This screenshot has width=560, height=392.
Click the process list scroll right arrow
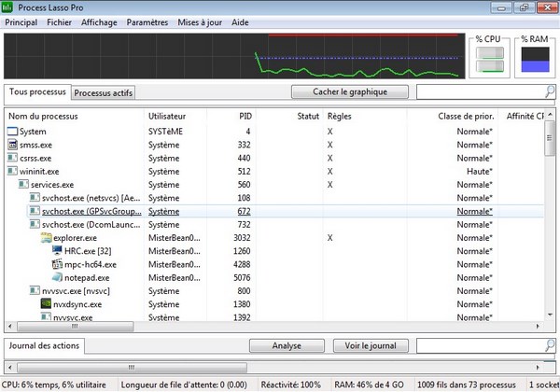tap(538, 326)
